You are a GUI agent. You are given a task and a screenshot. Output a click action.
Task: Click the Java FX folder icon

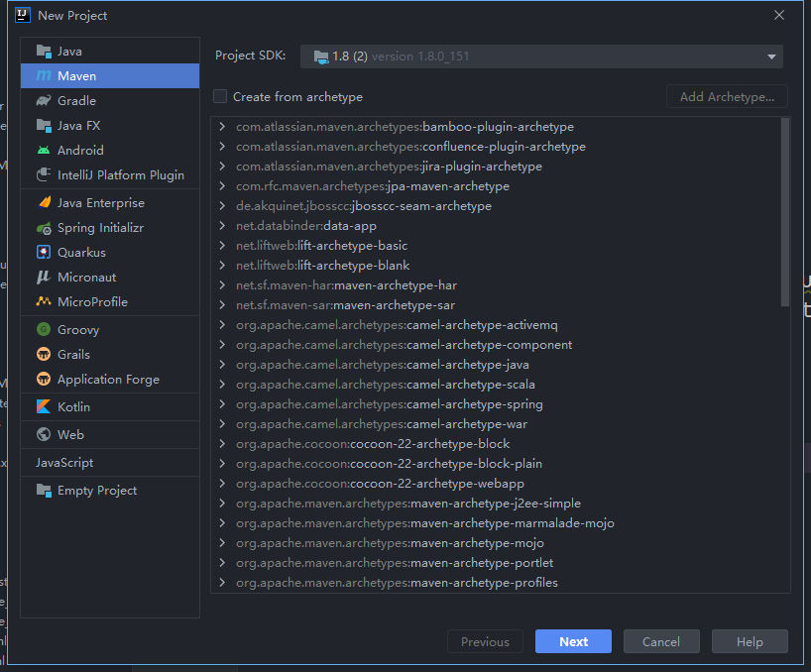44,126
